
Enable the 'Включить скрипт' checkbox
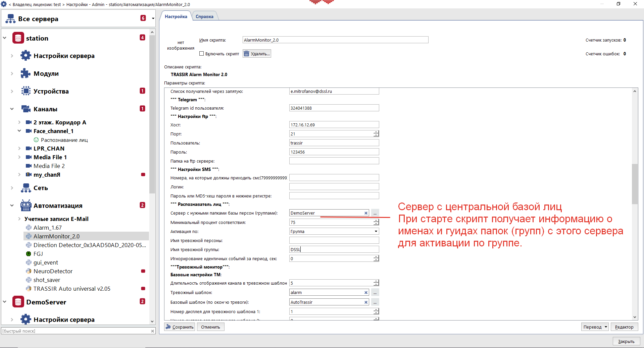202,54
